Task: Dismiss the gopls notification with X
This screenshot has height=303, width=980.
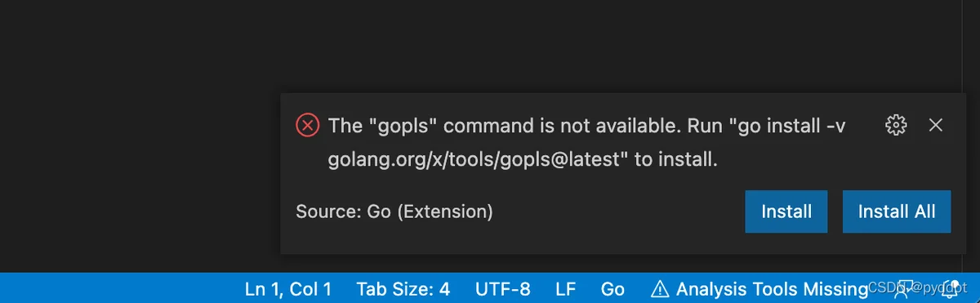Action: (936, 125)
